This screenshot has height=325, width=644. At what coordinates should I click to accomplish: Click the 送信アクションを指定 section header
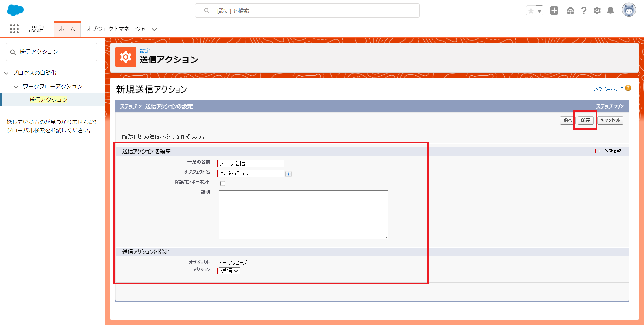point(146,252)
